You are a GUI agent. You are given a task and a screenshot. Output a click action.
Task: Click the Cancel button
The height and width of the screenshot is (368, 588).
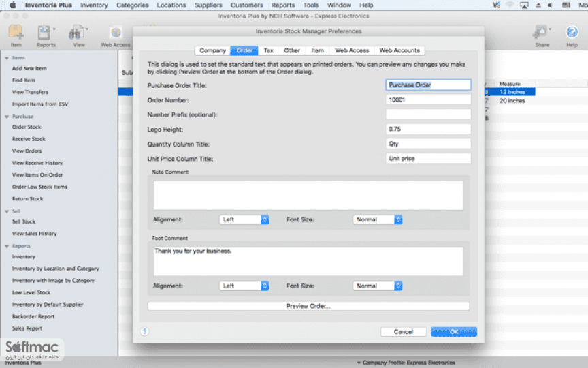pyautogui.click(x=404, y=332)
